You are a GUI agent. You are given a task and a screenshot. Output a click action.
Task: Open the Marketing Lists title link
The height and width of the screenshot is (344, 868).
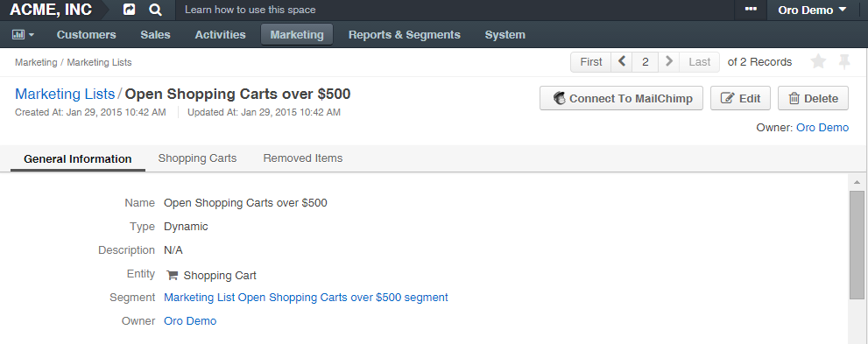[65, 94]
